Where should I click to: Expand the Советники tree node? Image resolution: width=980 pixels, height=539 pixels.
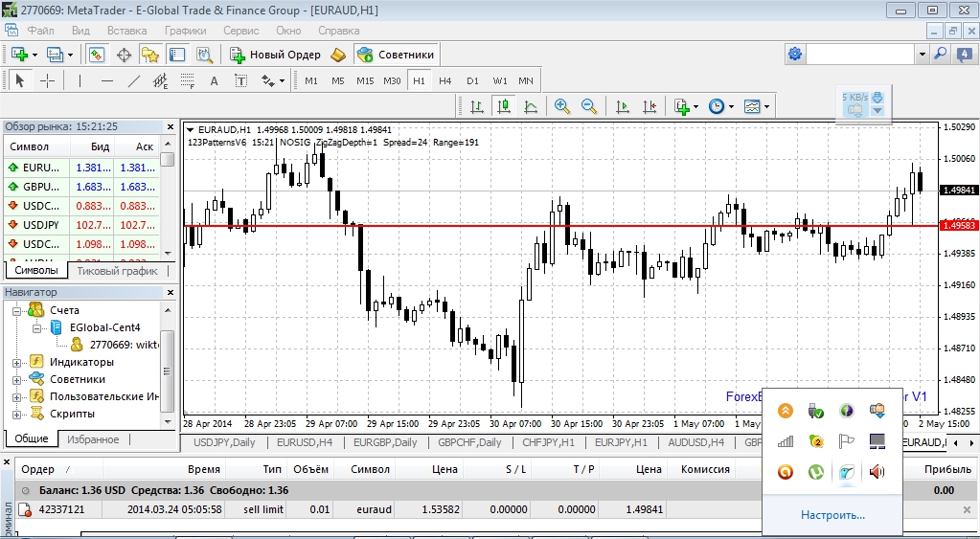[x=17, y=380]
